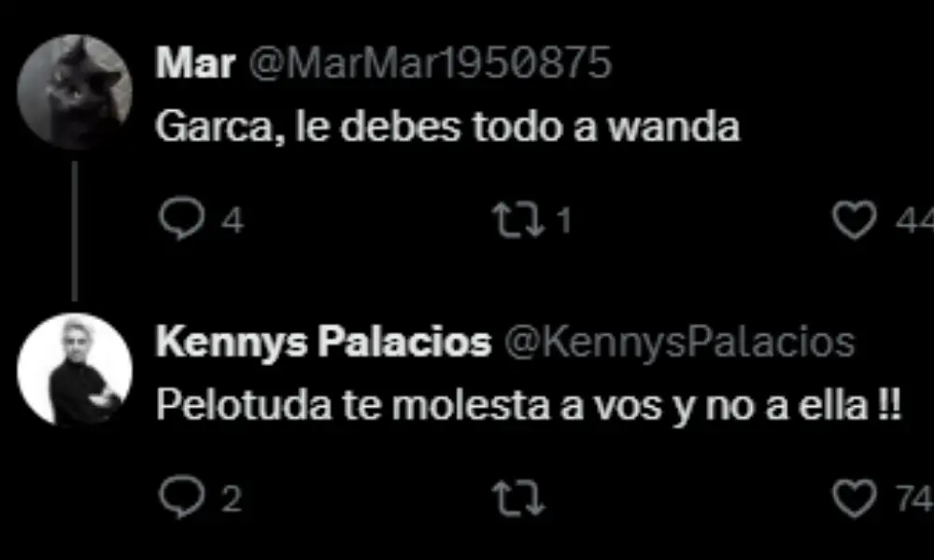Like the Kennys Palacios reply
This screenshot has width=934, height=560.
[855, 498]
